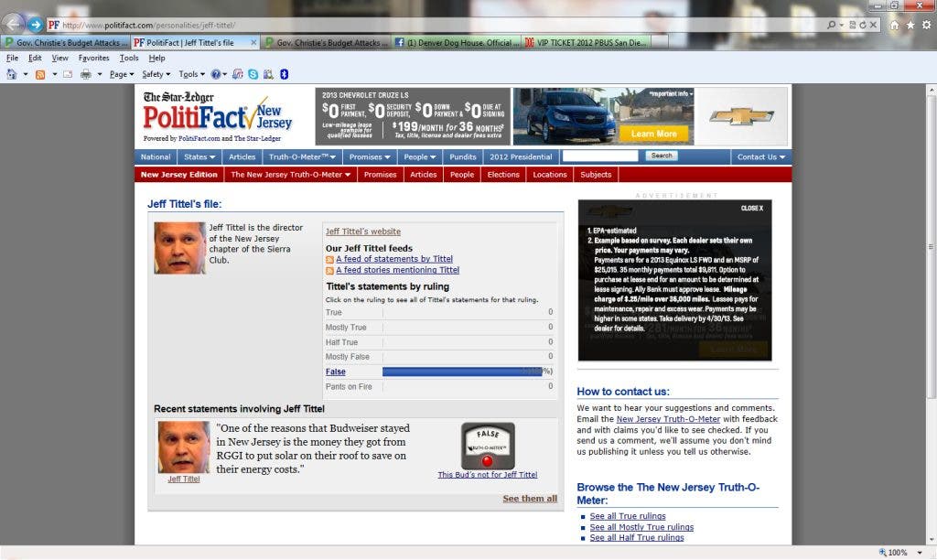Open 2012 Presidential in blue navigation
The image size is (937, 560).
(521, 157)
